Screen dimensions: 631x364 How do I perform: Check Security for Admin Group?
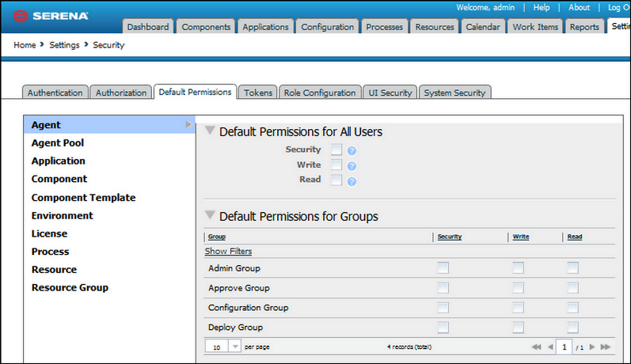click(443, 268)
